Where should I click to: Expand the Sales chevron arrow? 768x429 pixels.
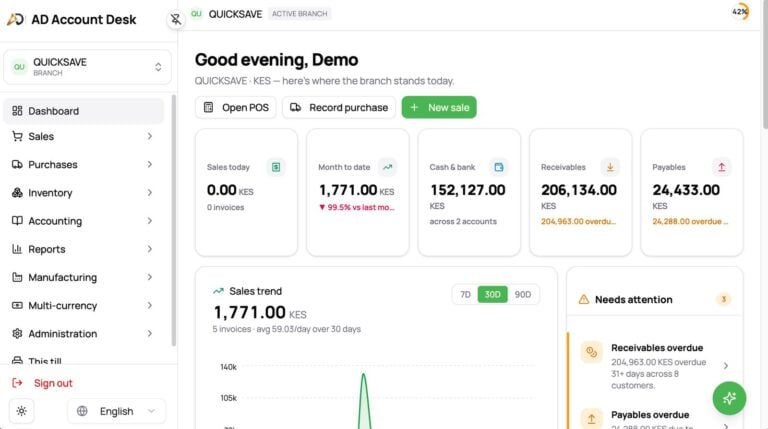pos(150,136)
